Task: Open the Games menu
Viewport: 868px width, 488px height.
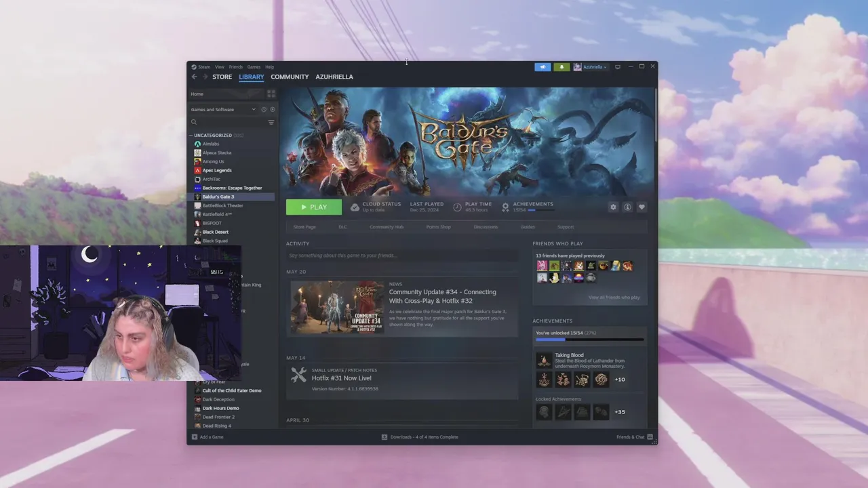Action: tap(254, 67)
